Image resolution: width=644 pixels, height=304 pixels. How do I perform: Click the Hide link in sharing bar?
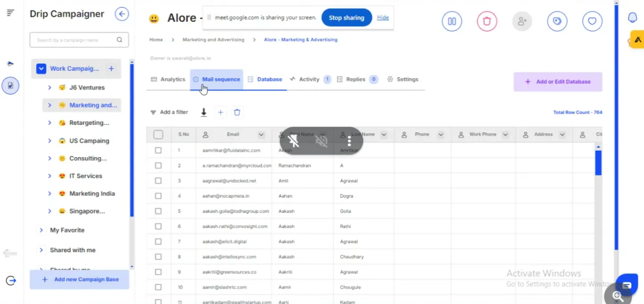[x=383, y=17]
